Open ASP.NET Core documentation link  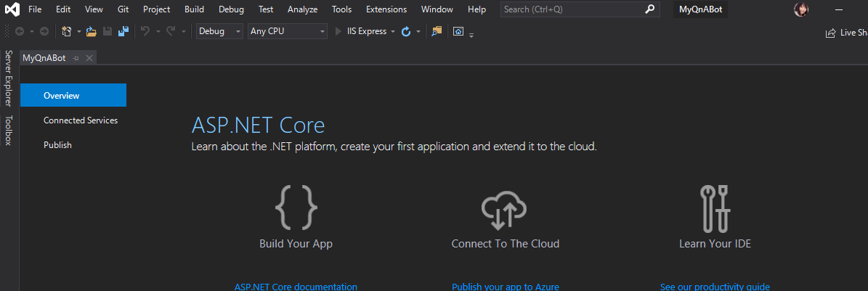pos(296,287)
